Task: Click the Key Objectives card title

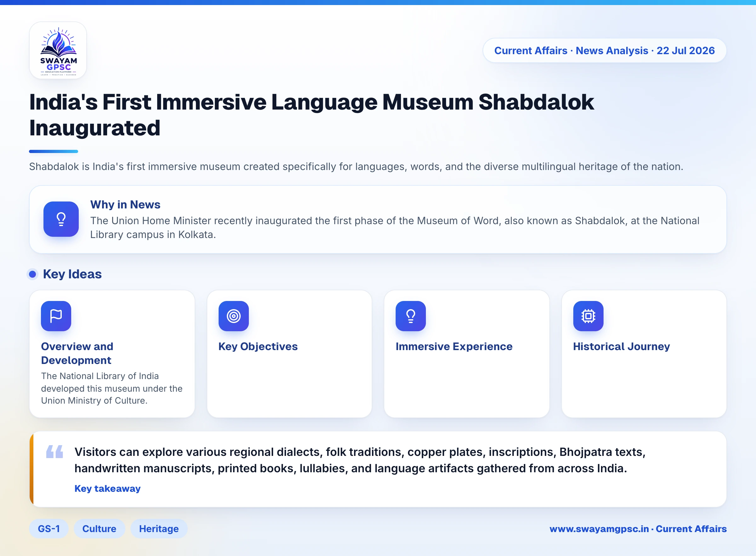Action: tap(258, 346)
